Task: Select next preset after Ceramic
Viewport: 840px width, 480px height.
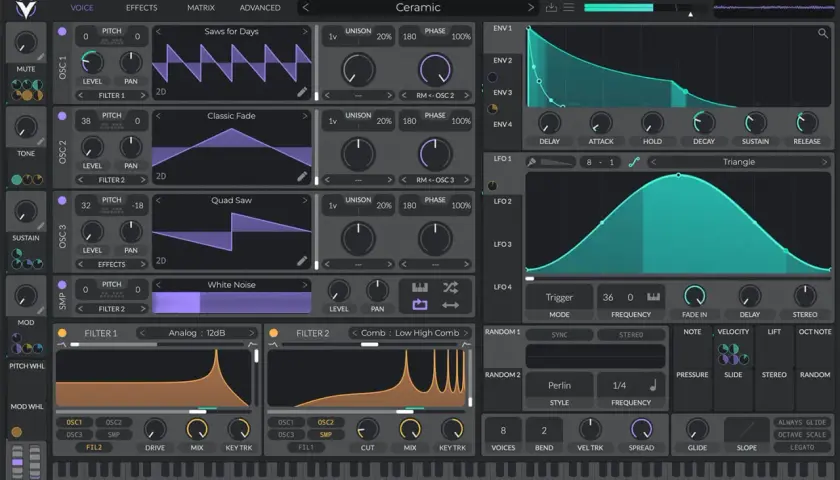Action: click(530, 8)
